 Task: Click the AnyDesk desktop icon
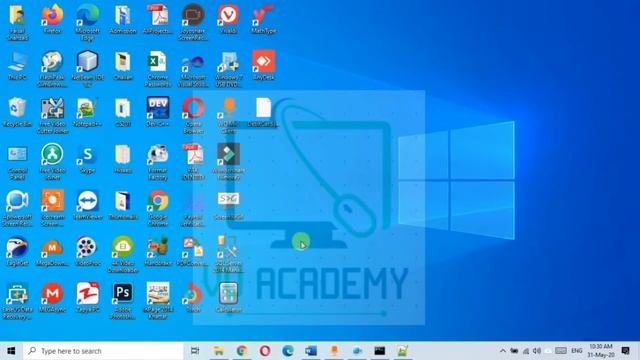(x=264, y=65)
